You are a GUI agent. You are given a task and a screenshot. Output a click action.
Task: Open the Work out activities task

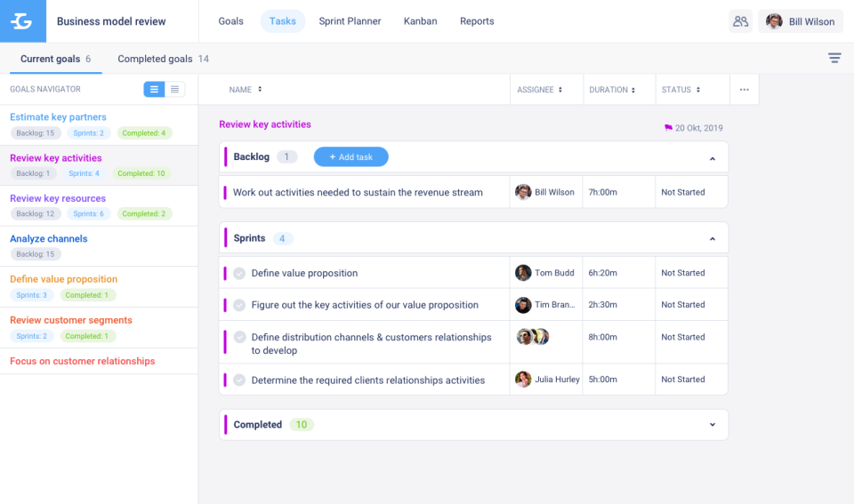(358, 192)
